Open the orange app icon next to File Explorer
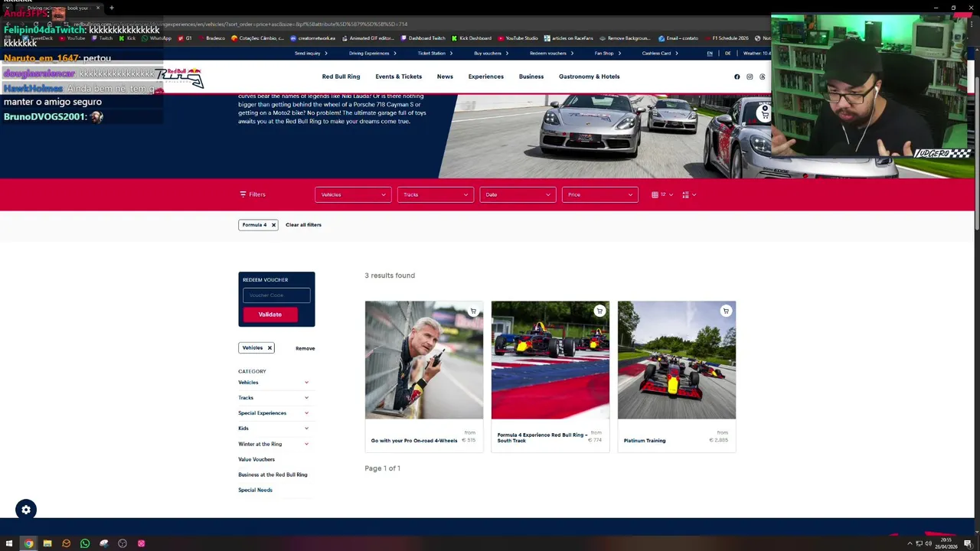Screen dimensions: 980x551 click(66, 543)
